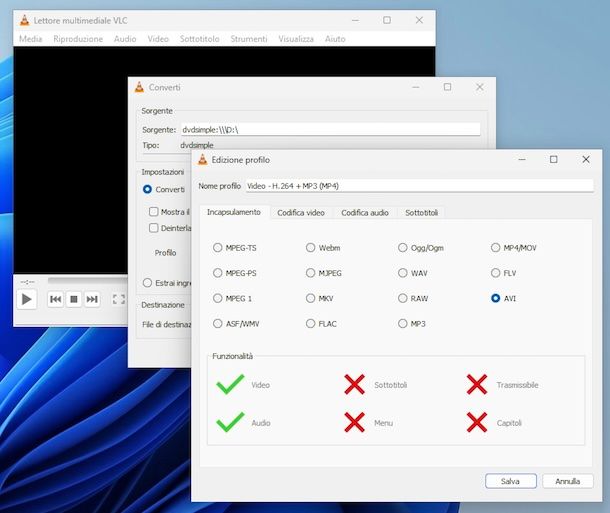
Task: Skip to next track in VLC
Action: tap(92, 299)
